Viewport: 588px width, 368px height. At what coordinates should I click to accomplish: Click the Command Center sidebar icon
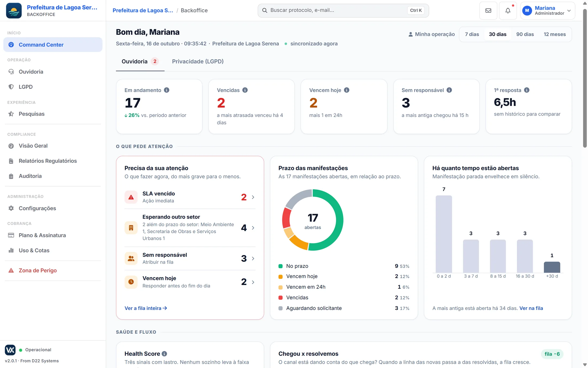(x=11, y=45)
